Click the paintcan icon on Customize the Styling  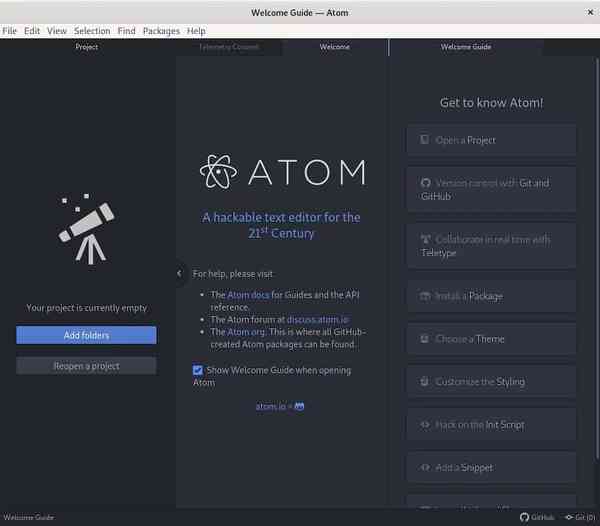(424, 381)
